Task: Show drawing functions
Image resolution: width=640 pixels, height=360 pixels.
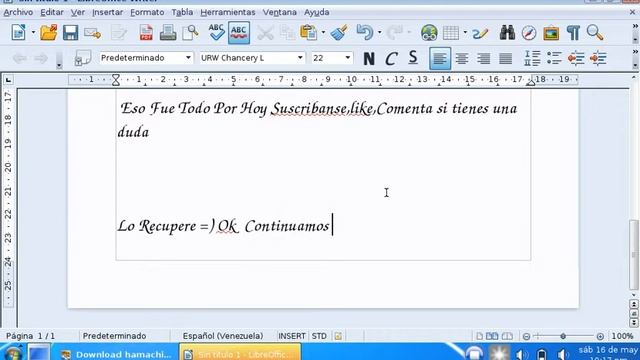Action: [480, 33]
